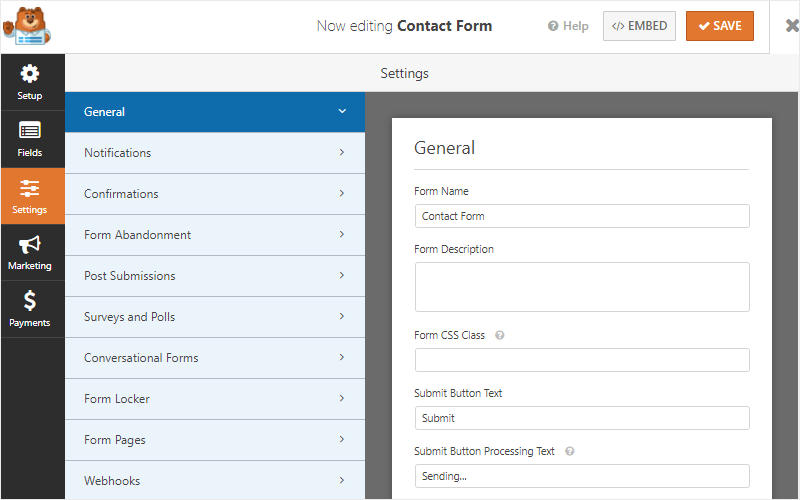Select the Form Pages tab

(215, 440)
